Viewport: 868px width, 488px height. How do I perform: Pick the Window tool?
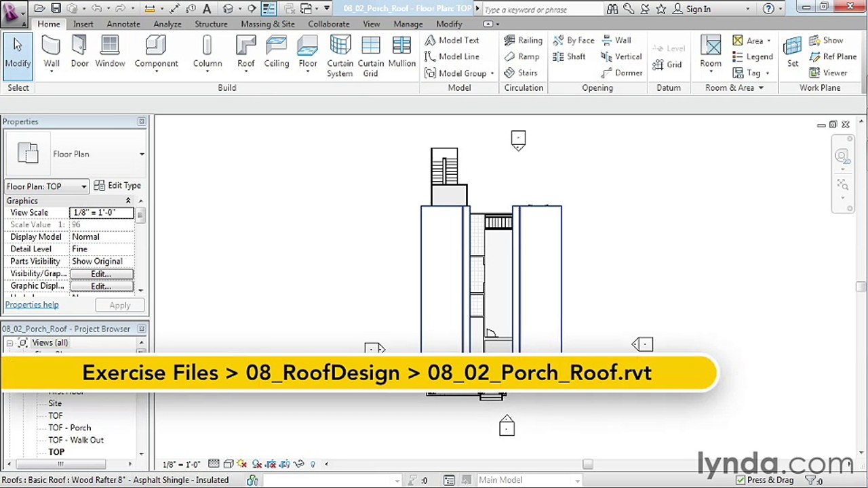coord(110,52)
